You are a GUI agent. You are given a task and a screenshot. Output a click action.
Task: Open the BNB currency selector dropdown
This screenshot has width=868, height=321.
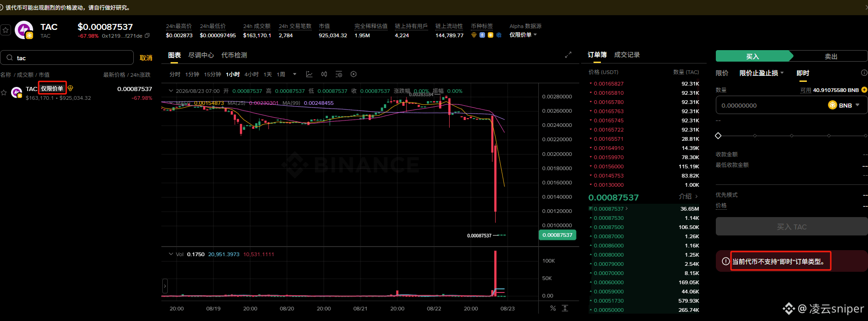coord(844,105)
